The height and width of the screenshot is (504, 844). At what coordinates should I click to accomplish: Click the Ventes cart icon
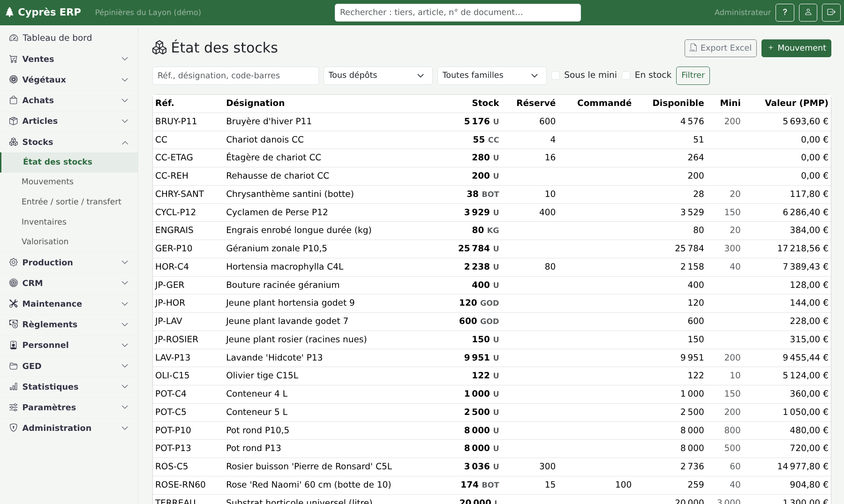pyautogui.click(x=14, y=59)
